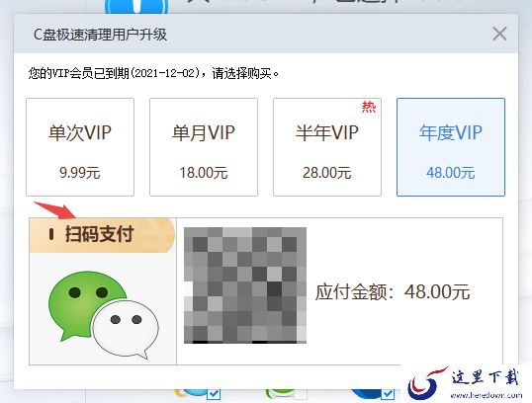Close the C盘极速清理用户升级 dialog
Viewport: 532px width, 403px height.
(x=499, y=34)
